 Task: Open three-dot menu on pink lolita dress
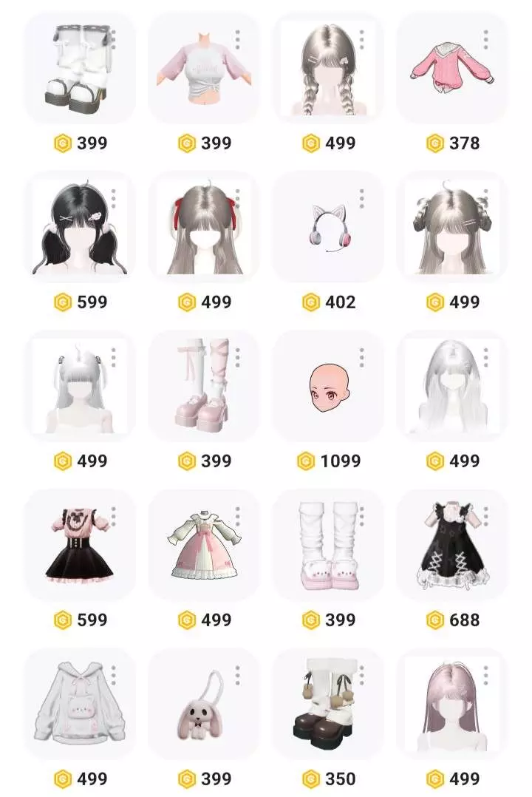pos(238,517)
